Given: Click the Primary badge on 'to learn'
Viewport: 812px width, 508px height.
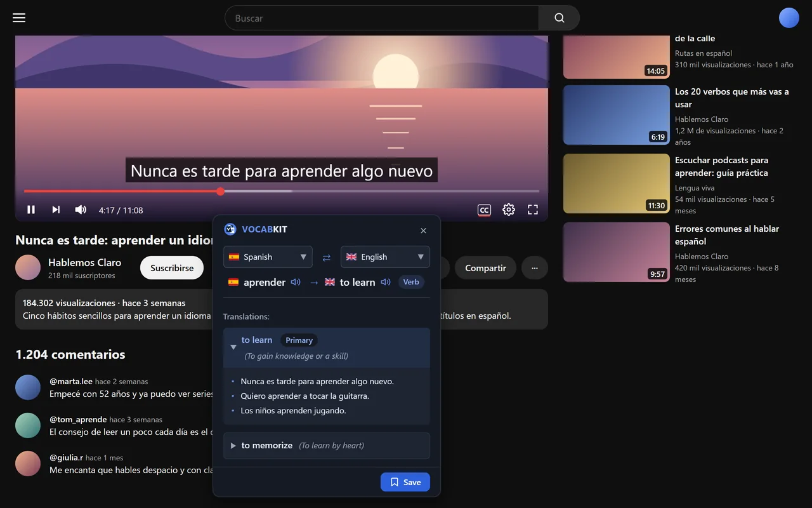Looking at the screenshot, I should pyautogui.click(x=299, y=340).
